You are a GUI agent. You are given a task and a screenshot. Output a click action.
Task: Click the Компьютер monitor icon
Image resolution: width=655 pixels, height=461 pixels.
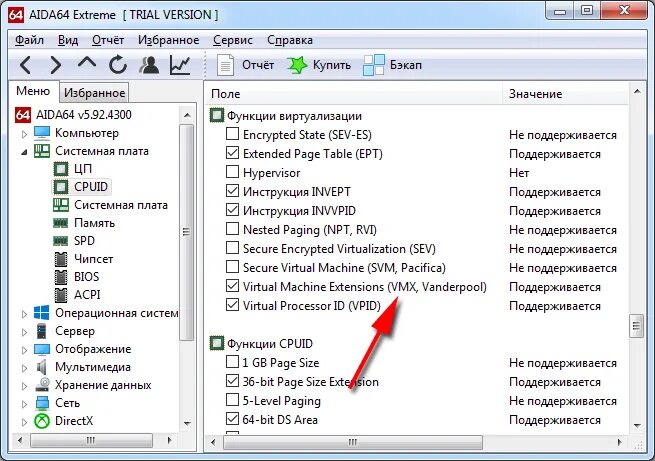pyautogui.click(x=42, y=133)
